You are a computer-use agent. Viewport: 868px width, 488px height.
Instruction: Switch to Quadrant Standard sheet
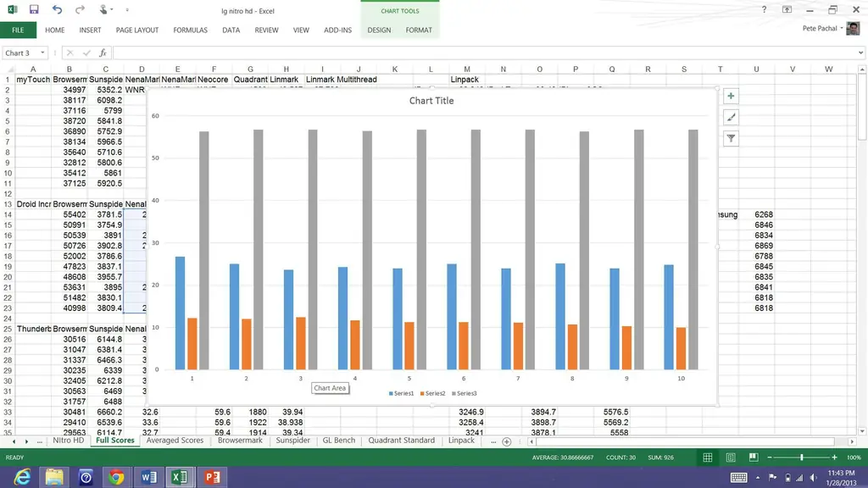point(401,441)
